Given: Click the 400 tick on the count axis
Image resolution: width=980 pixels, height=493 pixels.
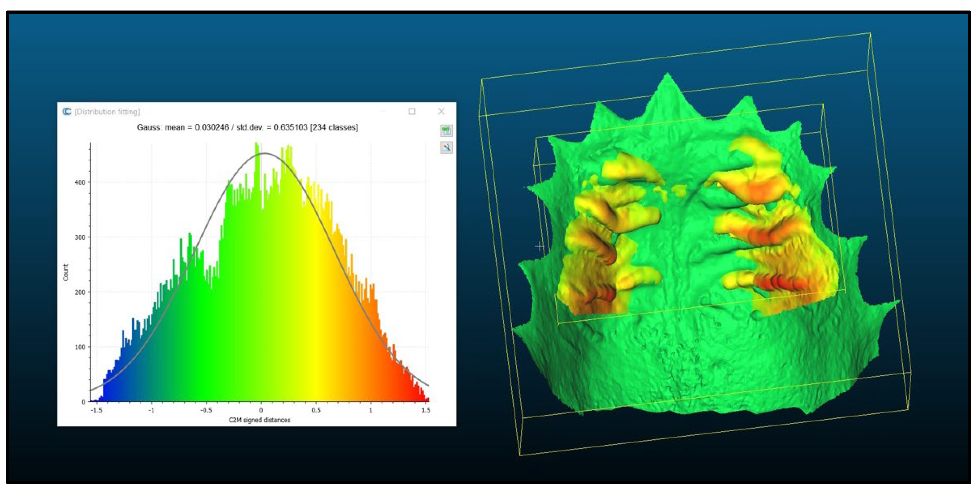Looking at the screenshot, I should click(x=80, y=183).
